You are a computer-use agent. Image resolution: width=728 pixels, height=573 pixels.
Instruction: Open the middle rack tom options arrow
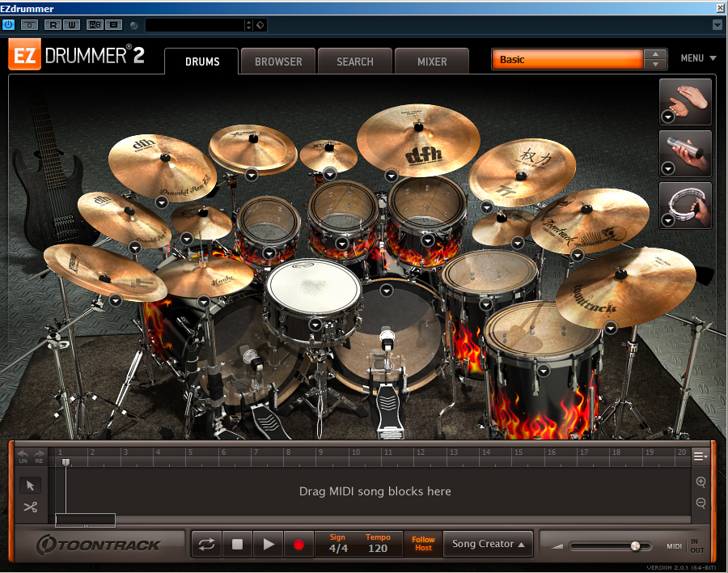(x=342, y=244)
